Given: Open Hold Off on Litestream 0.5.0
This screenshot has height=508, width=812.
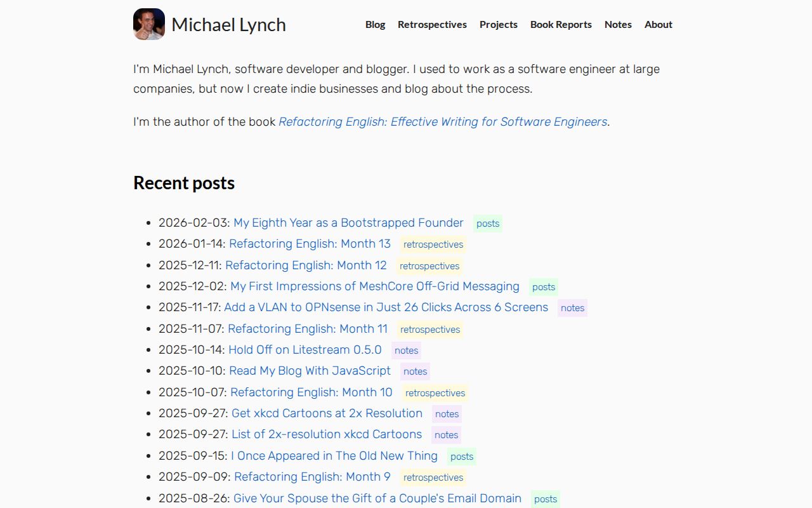Looking at the screenshot, I should pos(305,350).
